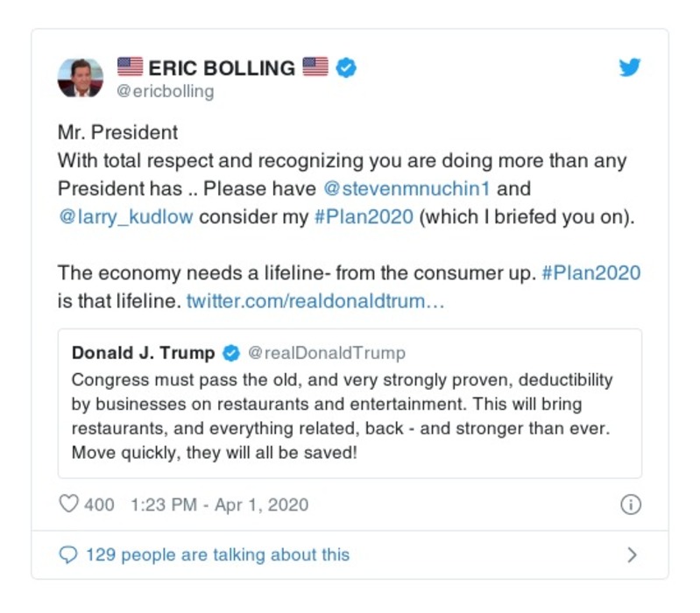Click the #Plan2020 hashtag after 'consumer up.'
This screenshot has height=613, width=700.
[x=590, y=272]
